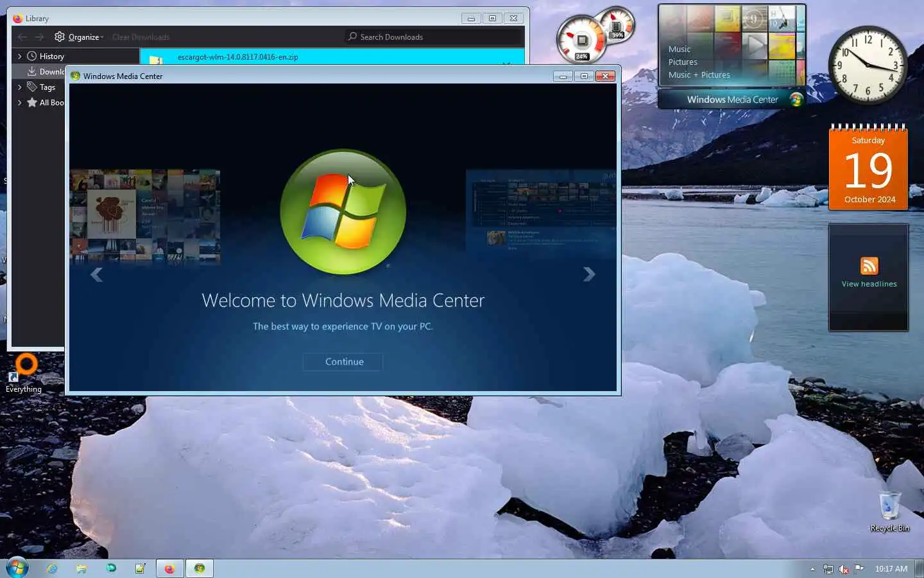Open the Action Center flag icon
Image resolution: width=924 pixels, height=578 pixels.
tap(859, 568)
